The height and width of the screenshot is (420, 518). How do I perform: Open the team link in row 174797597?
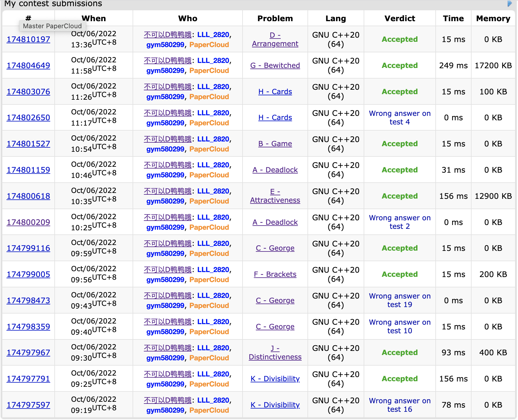168,400
